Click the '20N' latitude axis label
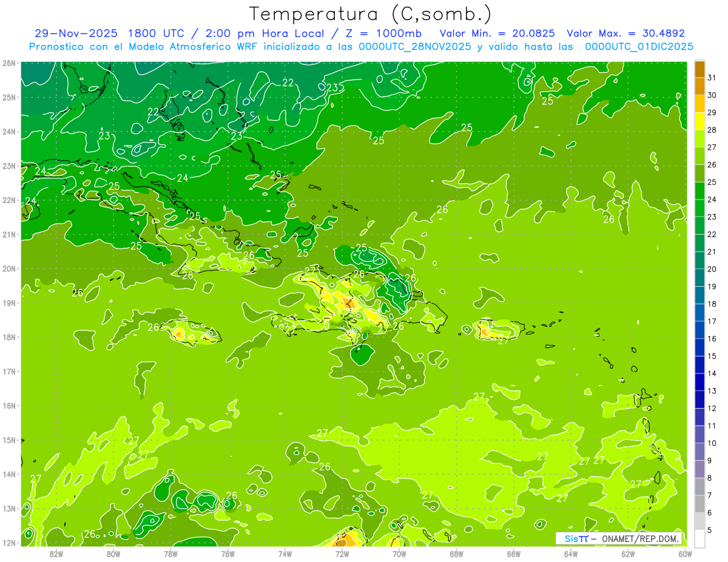Image resolution: width=728 pixels, height=562 pixels. [x=9, y=269]
